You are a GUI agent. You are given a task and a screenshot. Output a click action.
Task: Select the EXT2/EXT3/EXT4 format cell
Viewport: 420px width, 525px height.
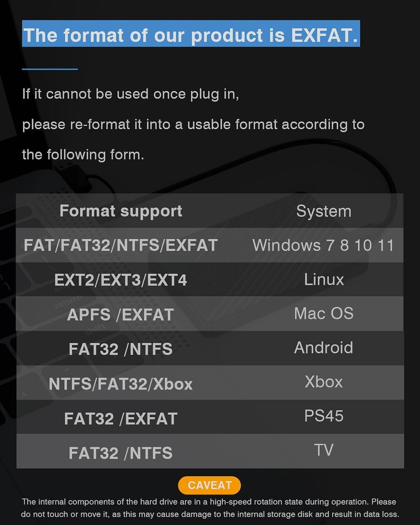[x=121, y=280]
